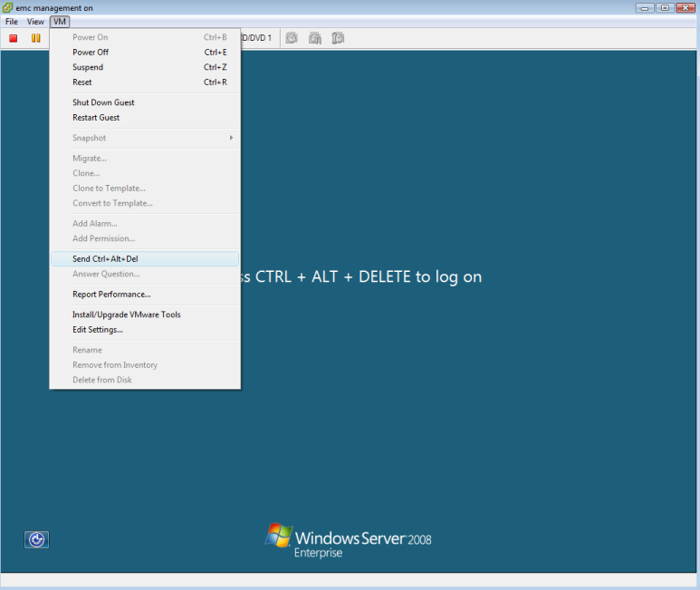The height and width of the screenshot is (590, 700).
Task: Click the Revert to Snapshot toolbar icon
Action: coord(315,38)
